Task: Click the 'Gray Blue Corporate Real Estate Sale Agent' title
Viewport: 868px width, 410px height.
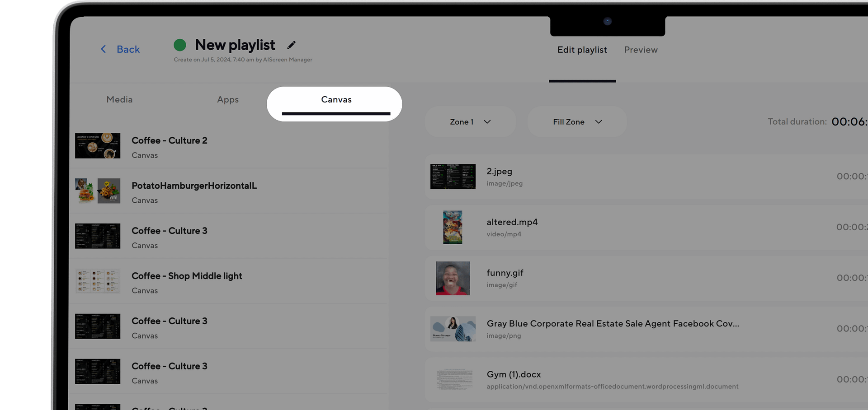Action: (x=613, y=324)
